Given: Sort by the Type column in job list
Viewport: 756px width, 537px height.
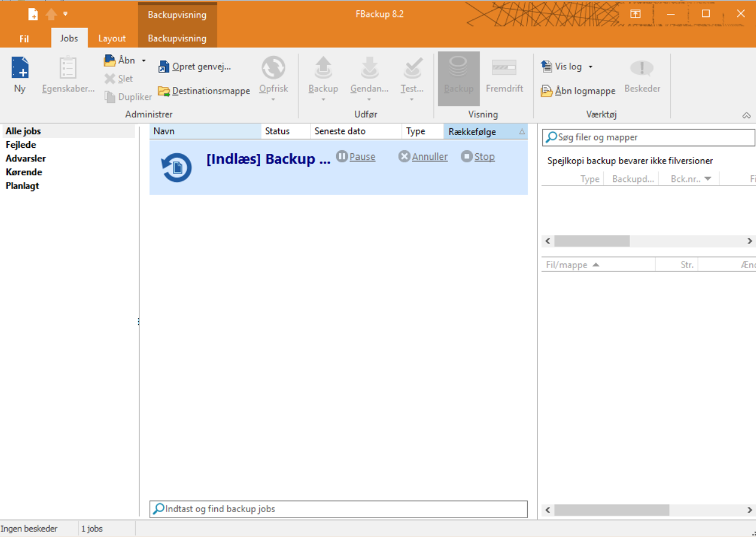Looking at the screenshot, I should [422, 131].
